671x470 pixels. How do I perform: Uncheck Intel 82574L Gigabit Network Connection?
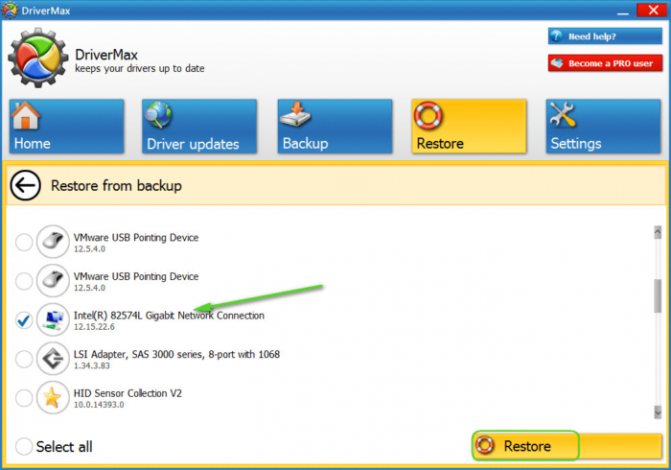point(24,320)
